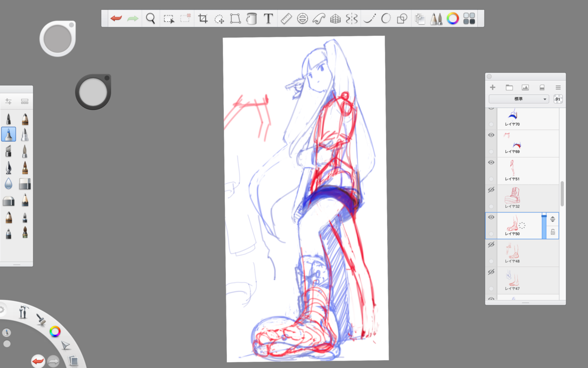Select the silver chisel-tip marker brush
Viewport: 588px width, 368px height.
click(8, 151)
